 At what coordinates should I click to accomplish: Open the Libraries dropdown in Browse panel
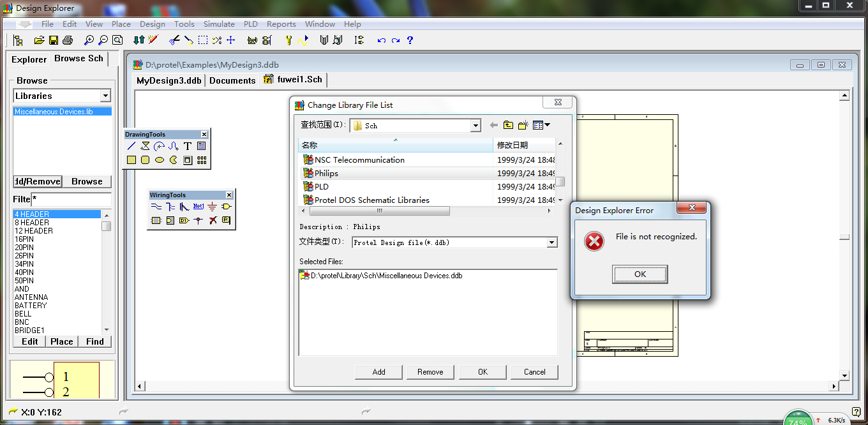105,96
